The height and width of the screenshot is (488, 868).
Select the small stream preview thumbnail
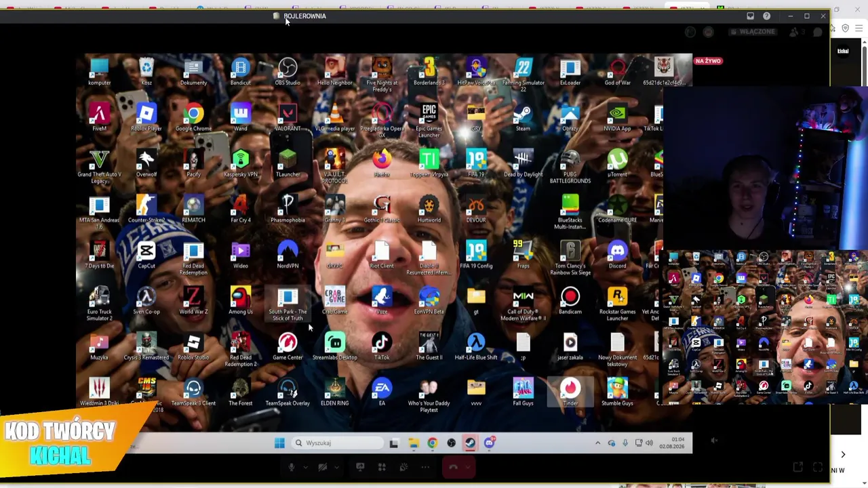(x=765, y=327)
